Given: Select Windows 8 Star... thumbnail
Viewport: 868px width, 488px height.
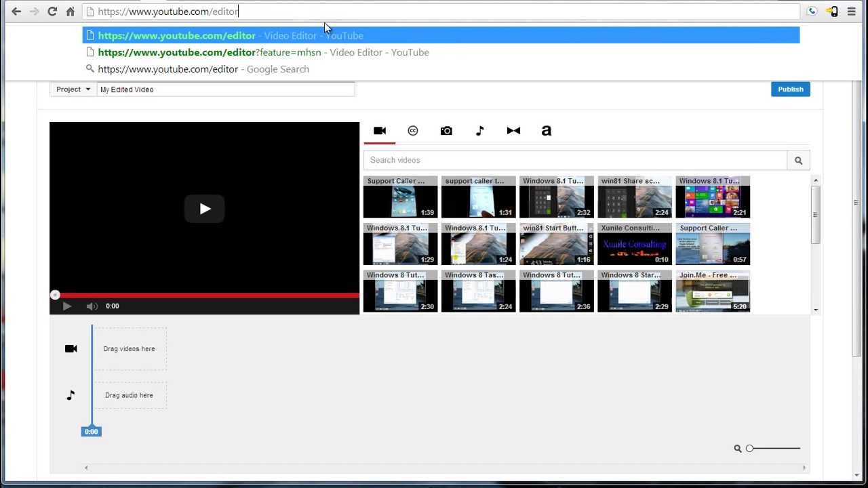Looking at the screenshot, I should tap(635, 291).
